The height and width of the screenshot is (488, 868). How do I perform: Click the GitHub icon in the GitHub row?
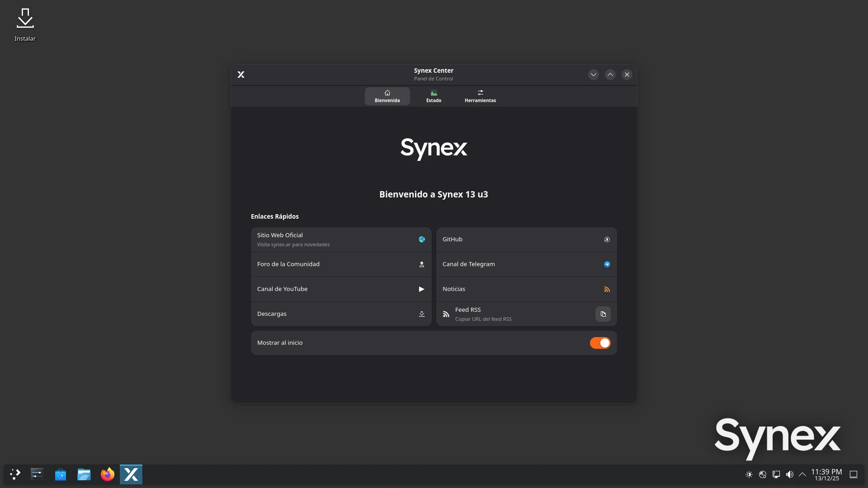click(x=607, y=239)
